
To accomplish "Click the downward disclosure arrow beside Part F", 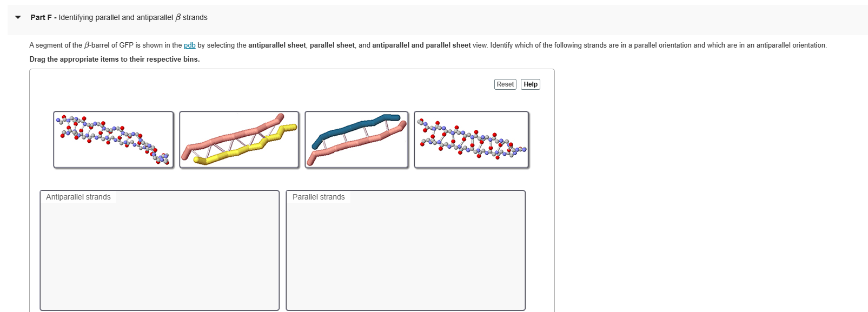I will [x=17, y=17].
